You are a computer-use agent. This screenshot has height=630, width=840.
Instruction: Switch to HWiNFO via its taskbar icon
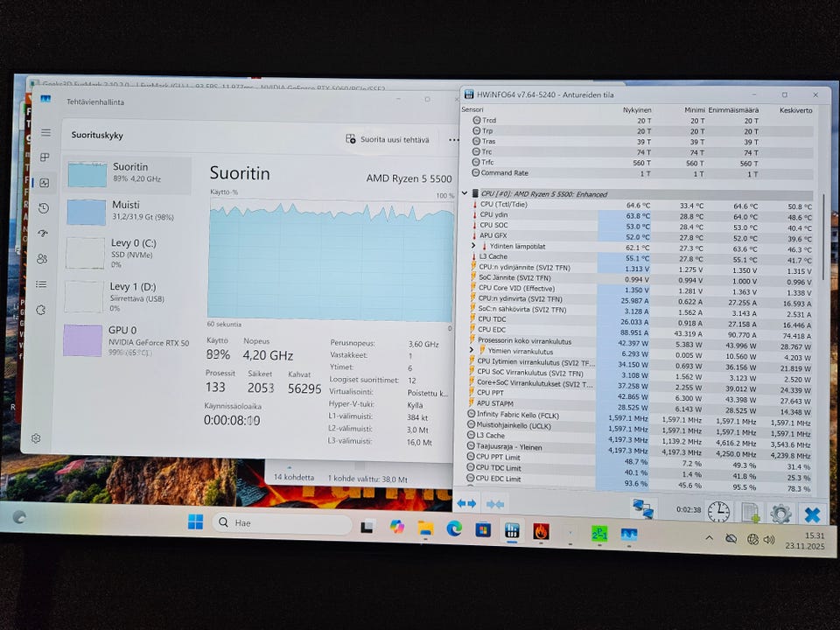512,531
